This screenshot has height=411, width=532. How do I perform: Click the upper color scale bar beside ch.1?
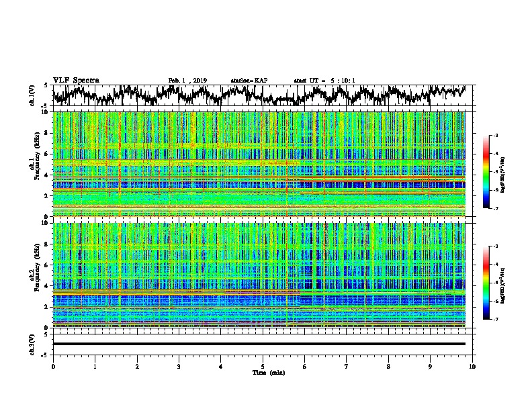click(486, 172)
